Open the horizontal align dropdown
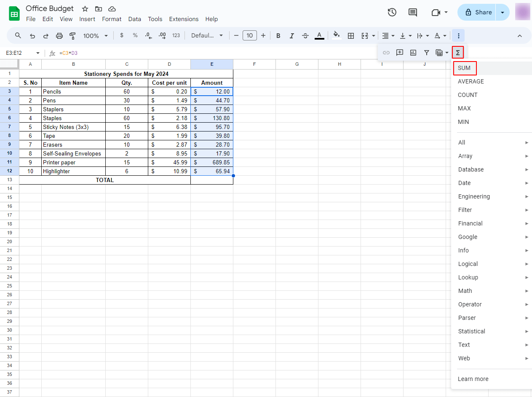 tap(388, 36)
